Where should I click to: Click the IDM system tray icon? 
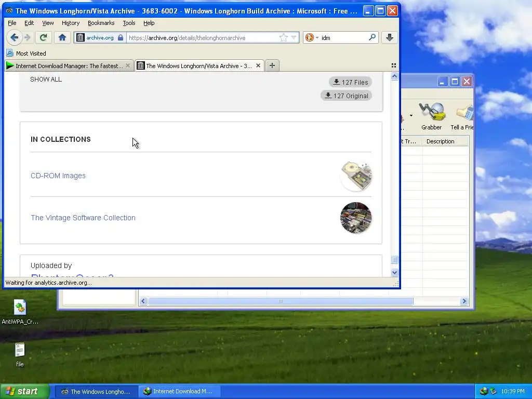(484, 391)
